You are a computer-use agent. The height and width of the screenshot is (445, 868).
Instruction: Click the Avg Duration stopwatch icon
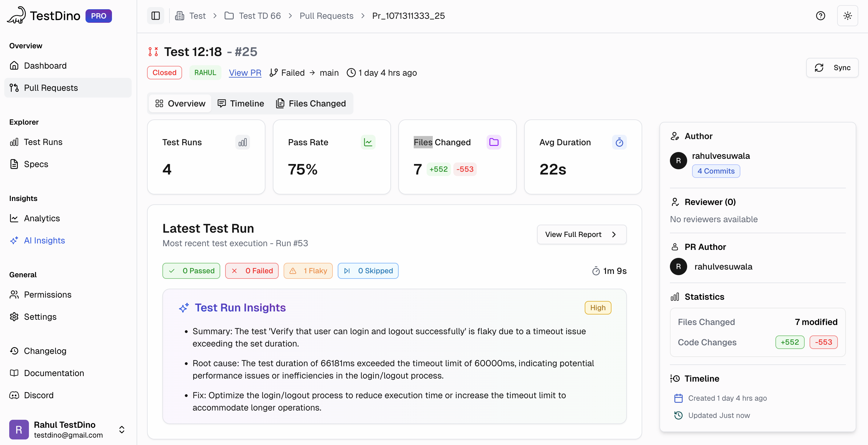619,142
